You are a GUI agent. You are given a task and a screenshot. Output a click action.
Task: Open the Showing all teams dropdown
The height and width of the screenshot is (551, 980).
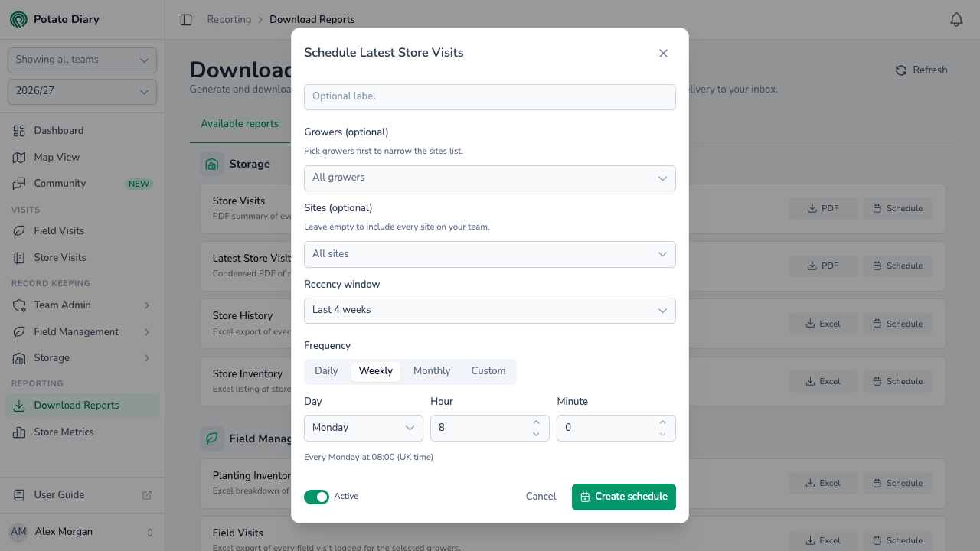tap(82, 60)
